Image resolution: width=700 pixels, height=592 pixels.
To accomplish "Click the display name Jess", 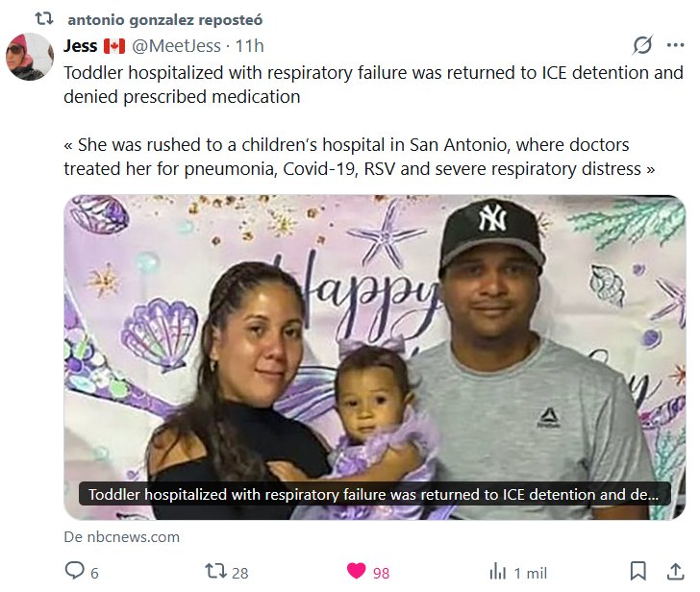I will (80, 46).
